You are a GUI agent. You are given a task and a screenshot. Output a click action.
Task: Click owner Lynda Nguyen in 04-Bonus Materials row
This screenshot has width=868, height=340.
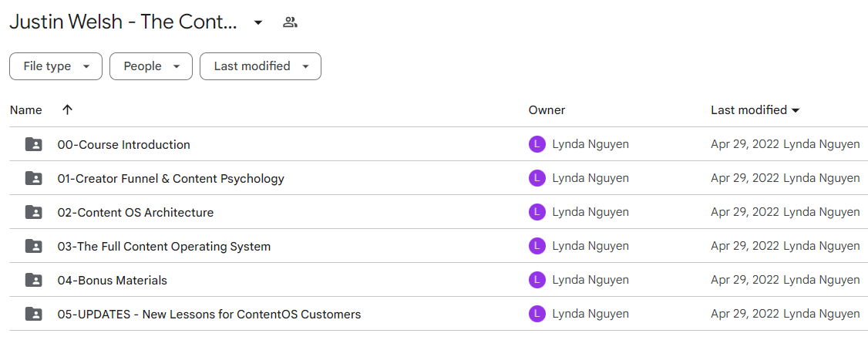590,280
